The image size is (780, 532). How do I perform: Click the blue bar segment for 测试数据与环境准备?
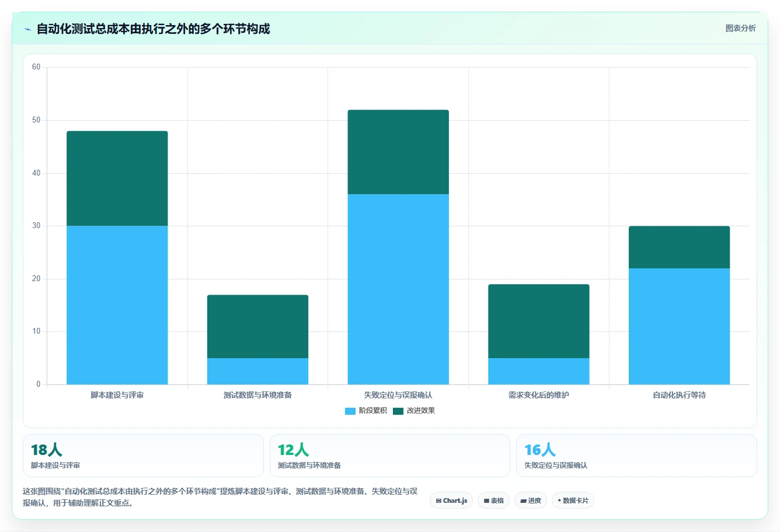click(x=257, y=371)
